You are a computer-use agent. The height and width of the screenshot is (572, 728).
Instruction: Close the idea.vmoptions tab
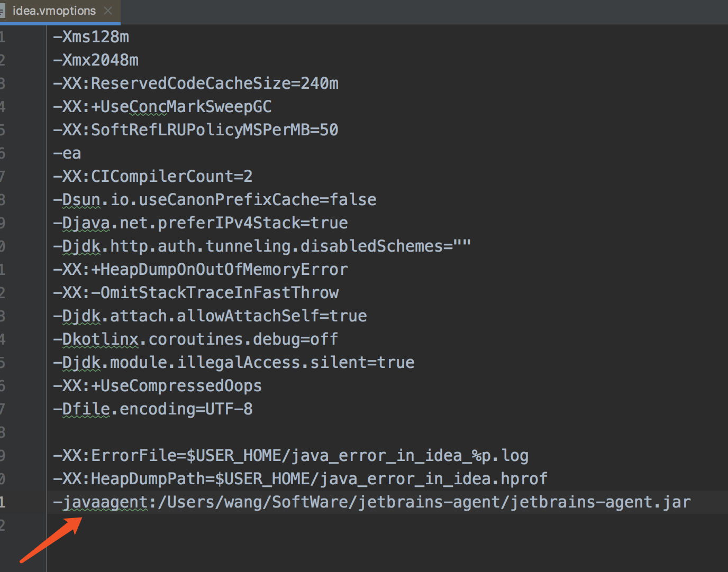pos(108,11)
